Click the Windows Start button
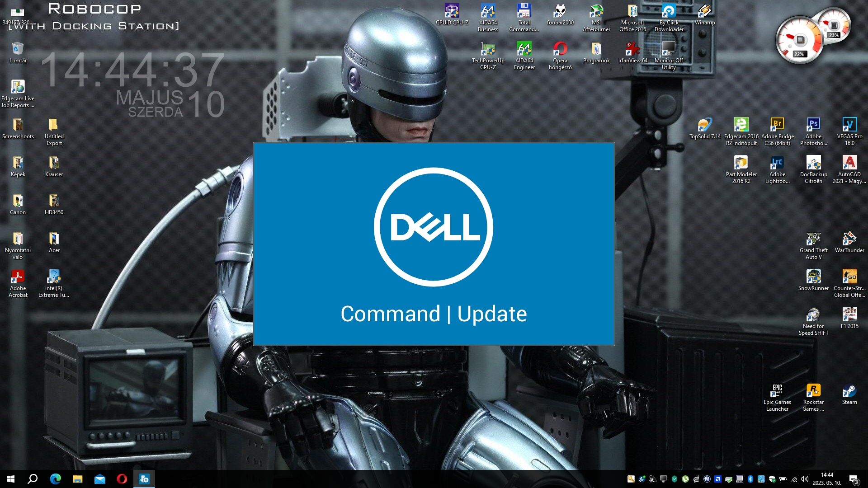The image size is (868, 488). click(11, 479)
